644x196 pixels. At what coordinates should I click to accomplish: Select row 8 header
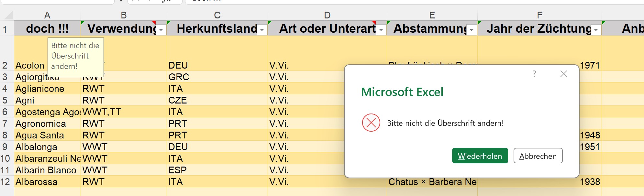5,135
